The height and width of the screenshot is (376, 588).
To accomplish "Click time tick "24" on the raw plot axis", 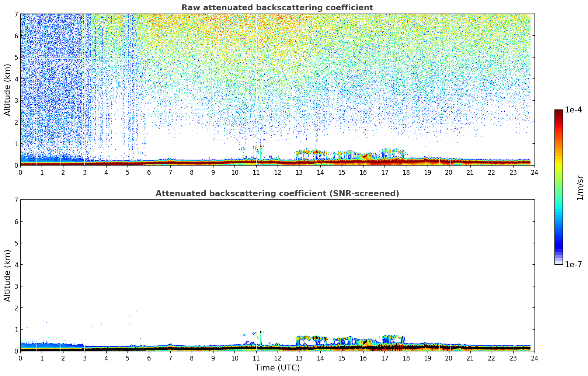I will coord(535,172).
